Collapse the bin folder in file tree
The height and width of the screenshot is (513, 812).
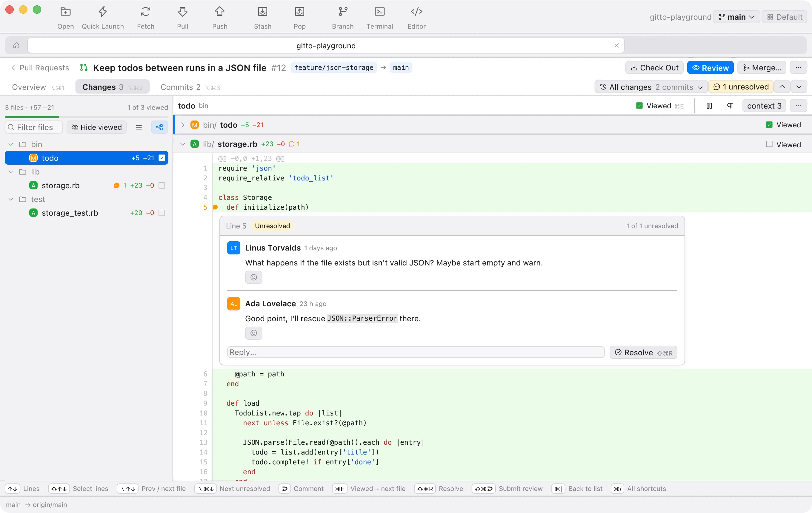pyautogui.click(x=11, y=144)
